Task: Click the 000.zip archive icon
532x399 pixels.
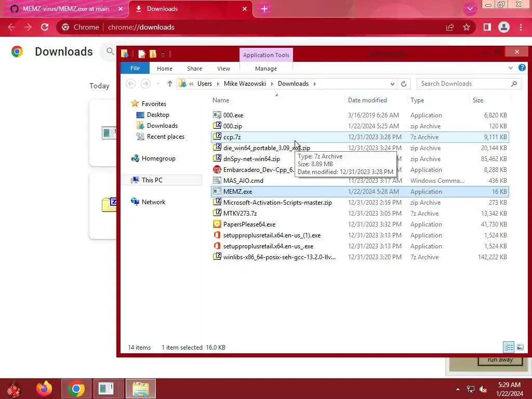Action: (217, 126)
